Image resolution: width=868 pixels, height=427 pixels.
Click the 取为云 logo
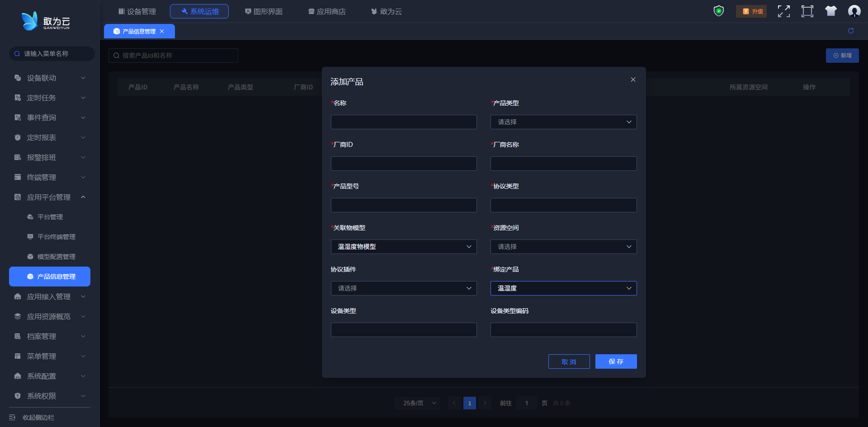(46, 21)
